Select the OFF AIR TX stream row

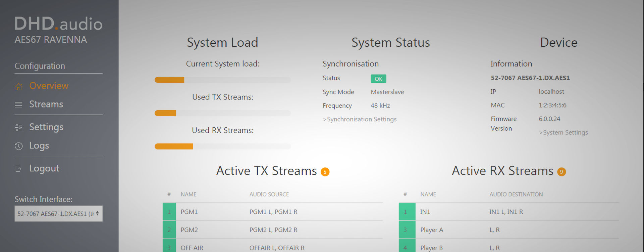272,248
